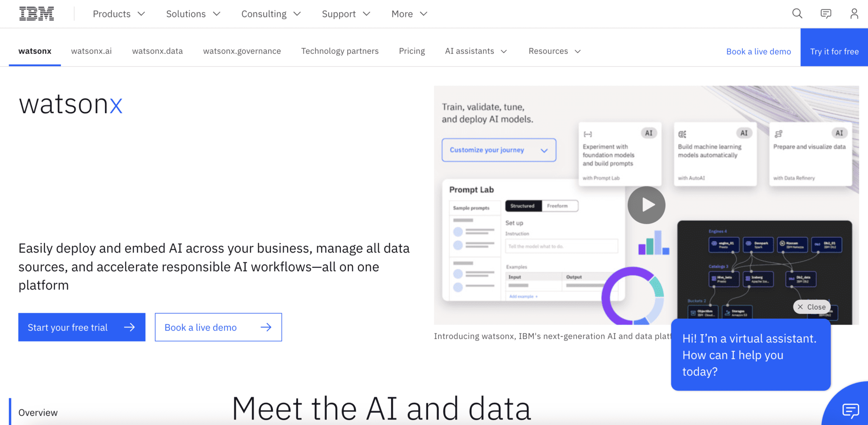The height and width of the screenshot is (425, 868).
Task: Expand the Products menu
Action: tap(119, 14)
